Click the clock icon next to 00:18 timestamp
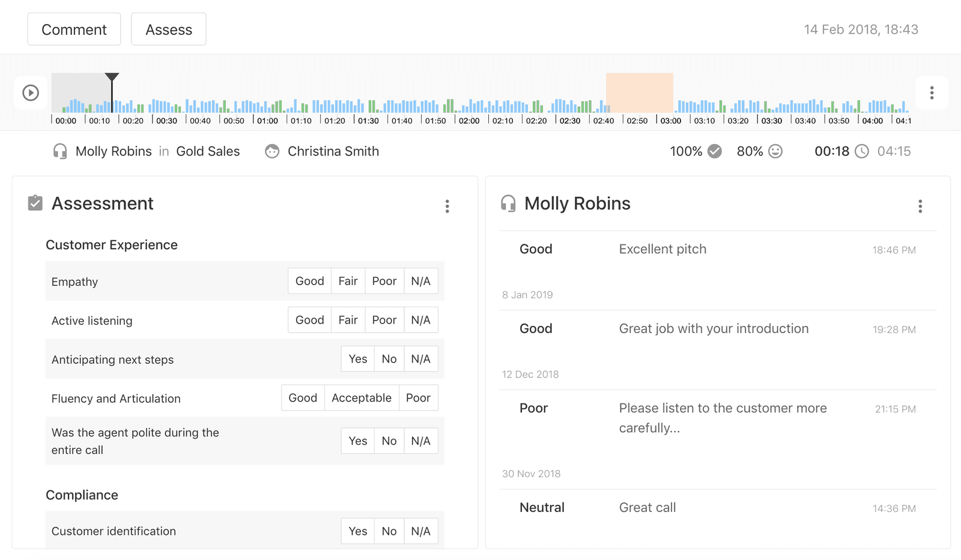This screenshot has height=560, width=961. (861, 151)
